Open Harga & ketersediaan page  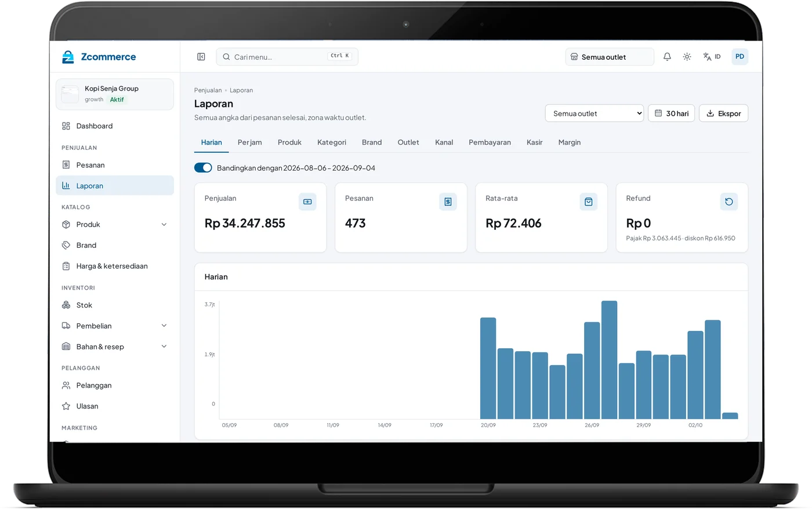tap(115, 266)
